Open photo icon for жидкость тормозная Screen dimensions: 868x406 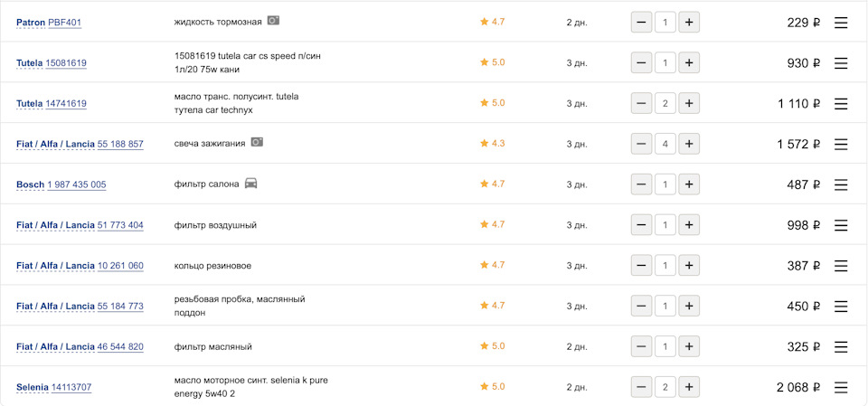coord(273,21)
